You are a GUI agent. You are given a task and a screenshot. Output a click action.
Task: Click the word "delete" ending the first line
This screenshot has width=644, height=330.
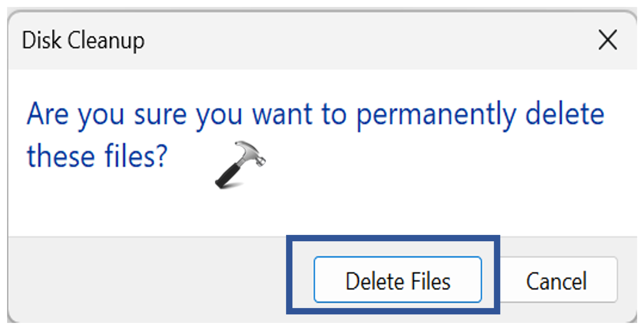564,114
